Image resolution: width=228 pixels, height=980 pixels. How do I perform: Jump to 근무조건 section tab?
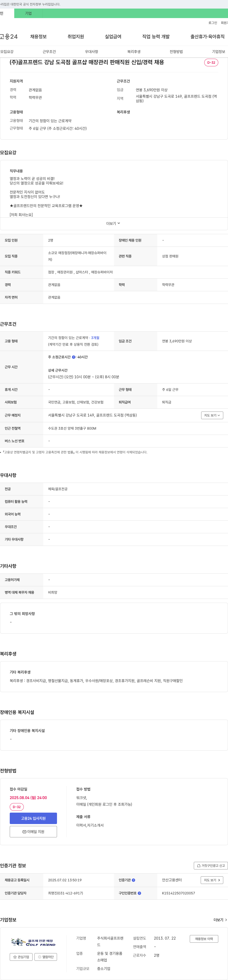click(49, 52)
